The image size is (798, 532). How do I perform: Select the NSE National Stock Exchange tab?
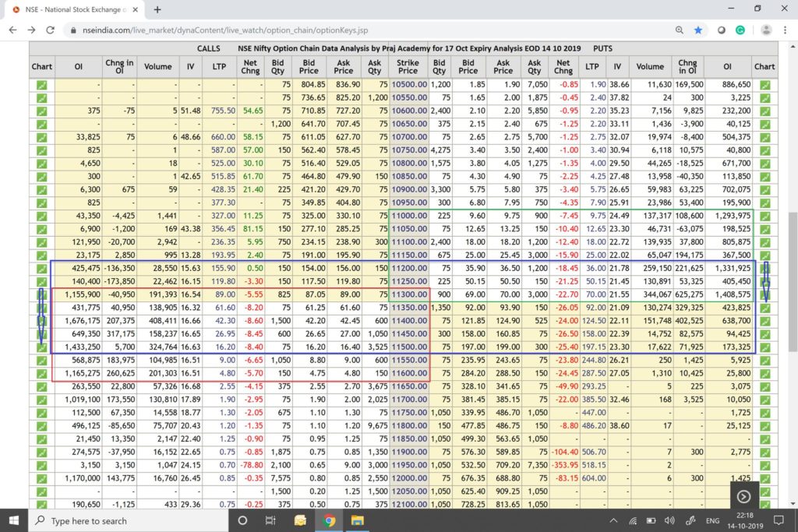70,9
